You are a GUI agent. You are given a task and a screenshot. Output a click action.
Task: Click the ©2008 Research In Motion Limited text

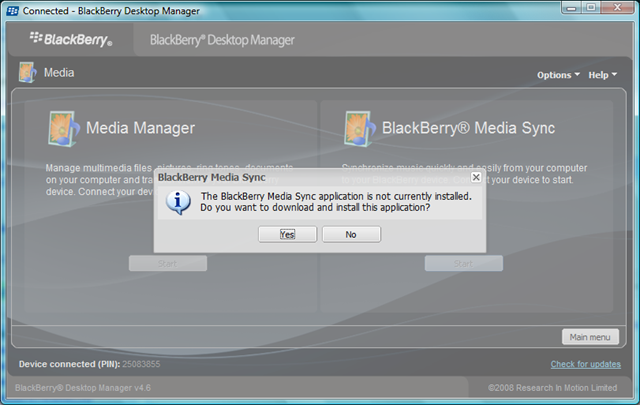553,388
